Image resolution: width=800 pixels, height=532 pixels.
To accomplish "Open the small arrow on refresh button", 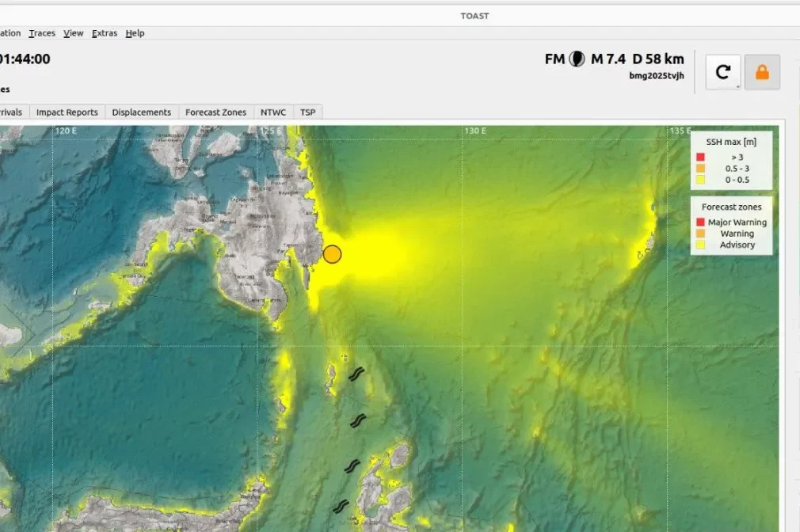I will (737, 85).
